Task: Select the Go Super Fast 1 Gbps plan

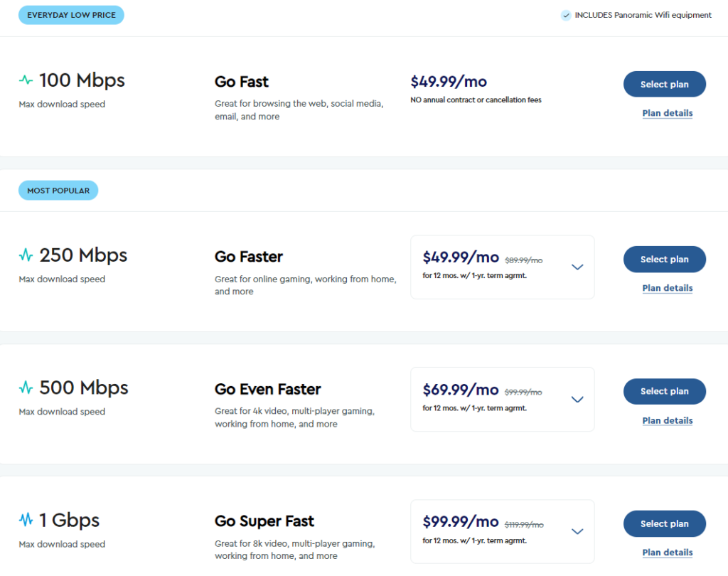Action: click(665, 523)
